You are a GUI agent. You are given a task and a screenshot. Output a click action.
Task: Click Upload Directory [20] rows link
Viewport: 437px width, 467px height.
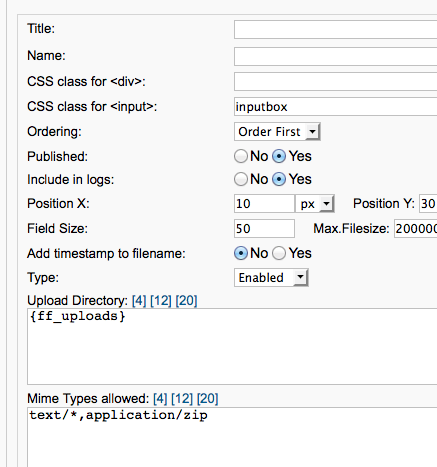pos(186,301)
